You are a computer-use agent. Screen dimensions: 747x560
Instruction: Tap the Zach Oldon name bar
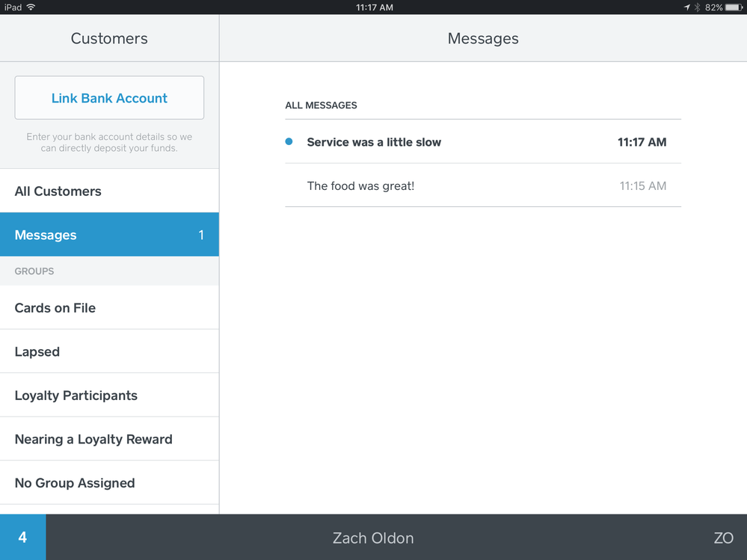click(373, 538)
